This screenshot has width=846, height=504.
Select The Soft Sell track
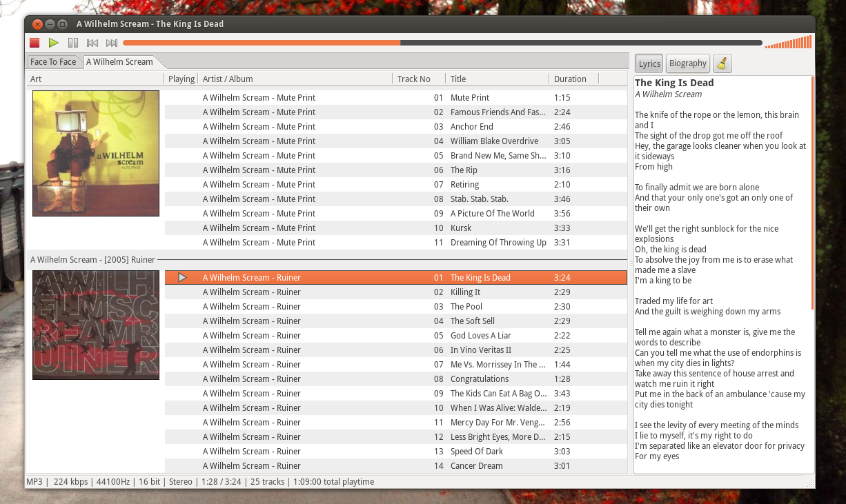[395, 321]
